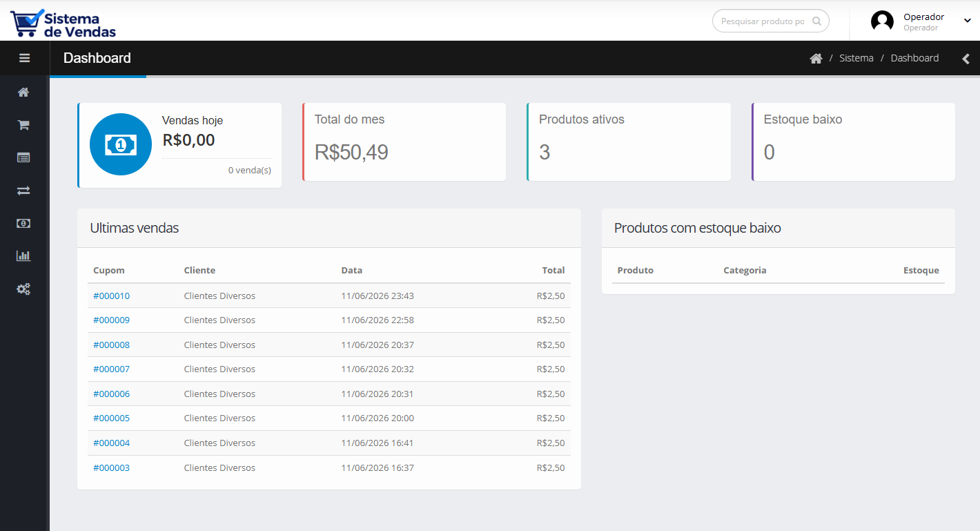
Task: Click Produtos com estoque baixo title
Action: click(698, 228)
